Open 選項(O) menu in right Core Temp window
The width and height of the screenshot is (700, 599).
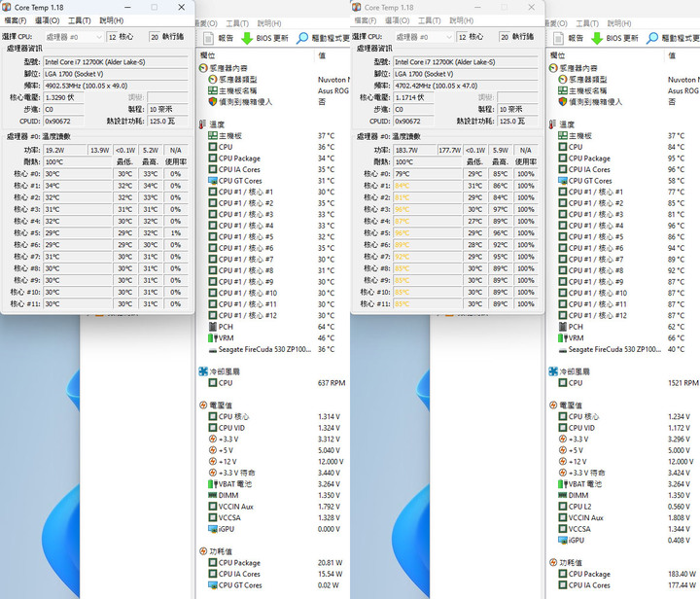click(398, 20)
